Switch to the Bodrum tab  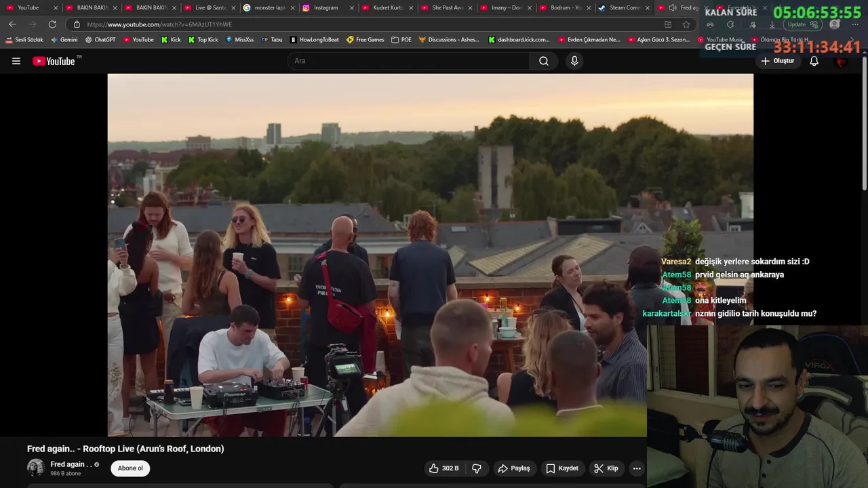[564, 7]
